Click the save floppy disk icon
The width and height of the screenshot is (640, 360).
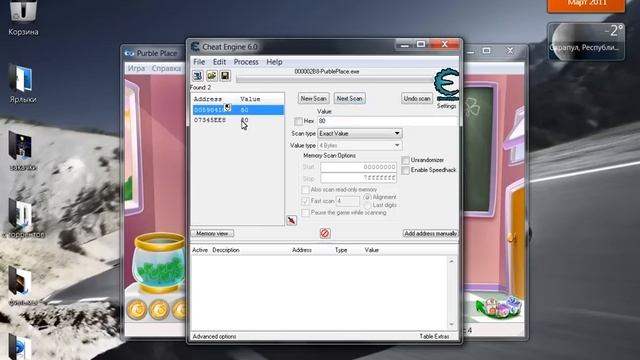pos(225,76)
